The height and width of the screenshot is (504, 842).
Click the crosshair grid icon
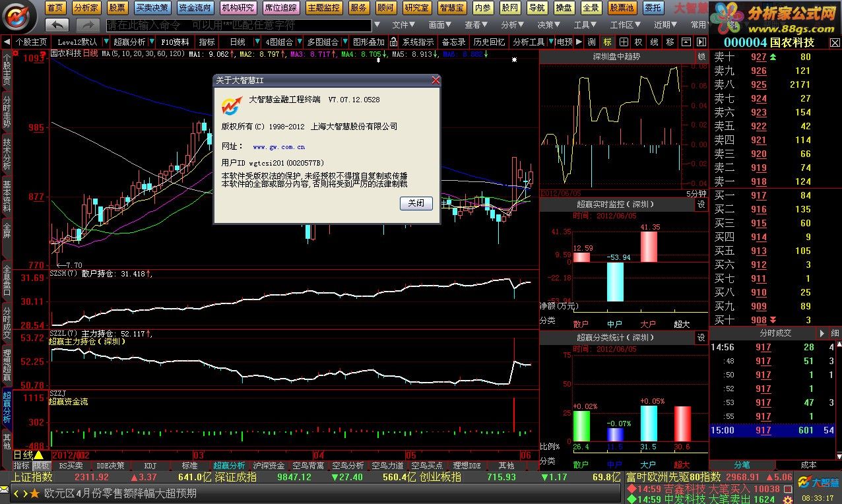pyautogui.click(x=623, y=42)
